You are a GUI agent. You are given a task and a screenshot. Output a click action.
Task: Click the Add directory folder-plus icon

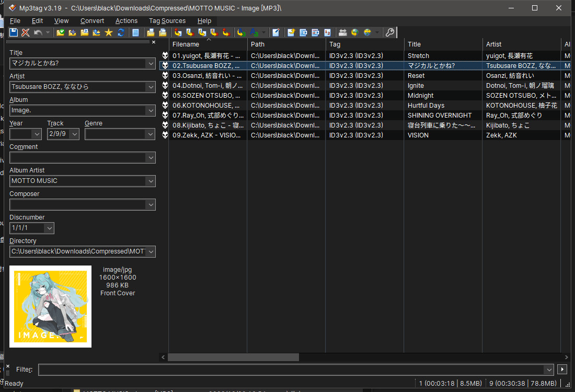click(x=72, y=32)
